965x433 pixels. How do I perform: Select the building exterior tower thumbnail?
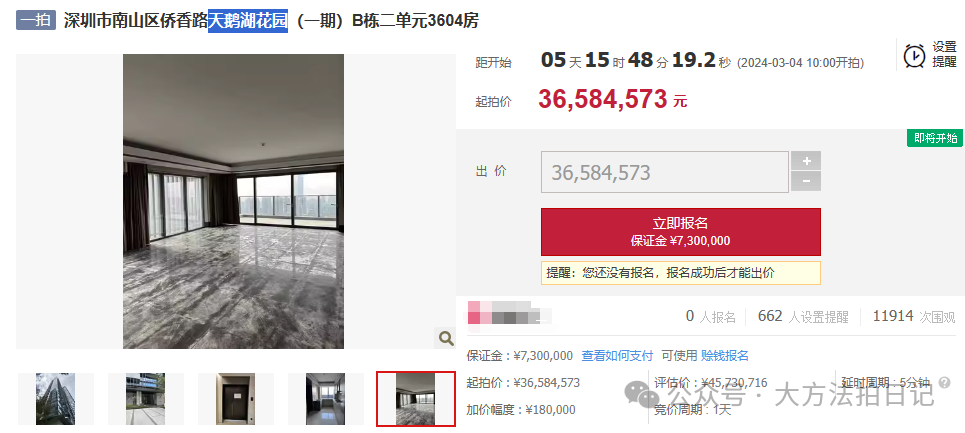click(55, 399)
